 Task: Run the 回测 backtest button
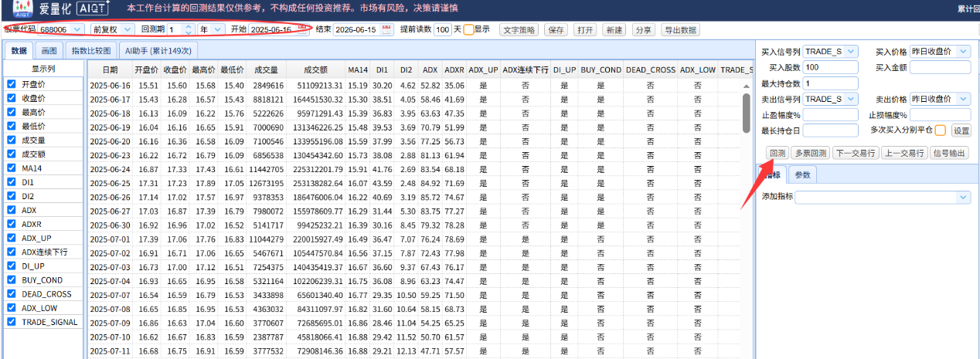click(776, 153)
